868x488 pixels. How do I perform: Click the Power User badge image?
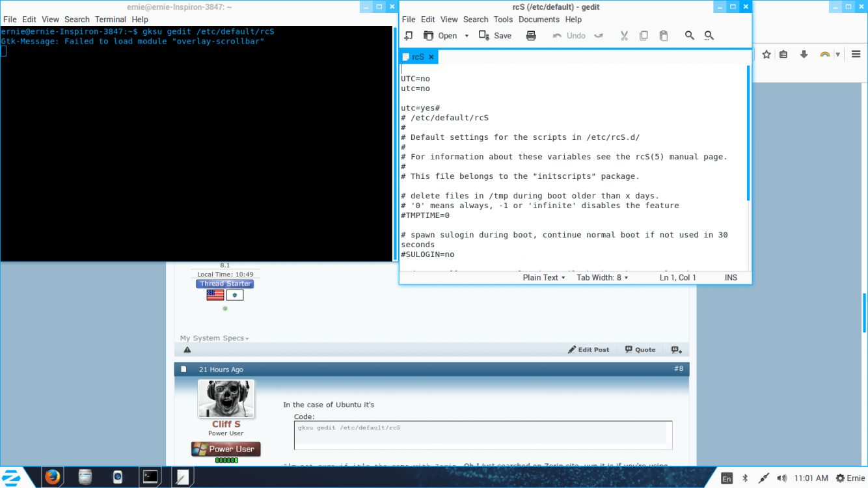(x=226, y=449)
